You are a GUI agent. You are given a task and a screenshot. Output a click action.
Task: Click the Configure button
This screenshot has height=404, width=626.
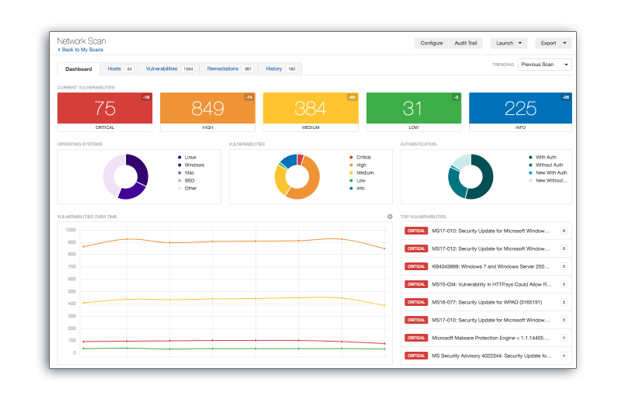pyautogui.click(x=431, y=44)
